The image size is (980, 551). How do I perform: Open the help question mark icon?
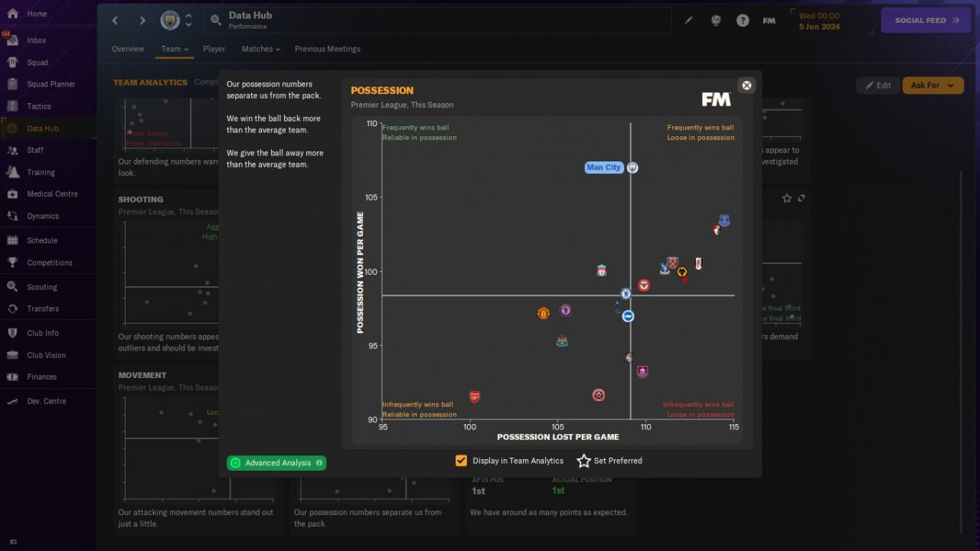click(x=743, y=21)
